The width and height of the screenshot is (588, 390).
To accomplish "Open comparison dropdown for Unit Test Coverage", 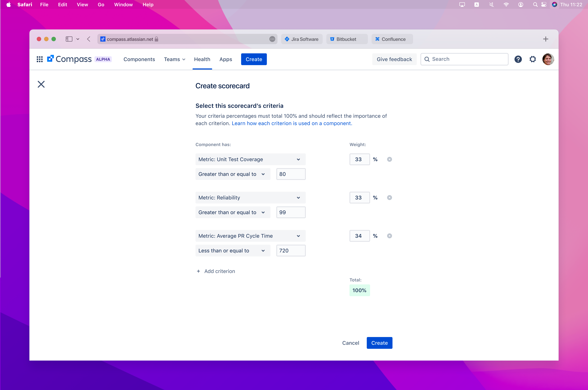I will click(x=233, y=174).
